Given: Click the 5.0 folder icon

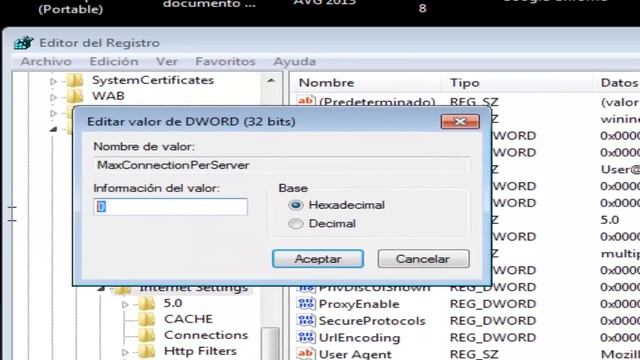Looking at the screenshot, I should point(147,303).
